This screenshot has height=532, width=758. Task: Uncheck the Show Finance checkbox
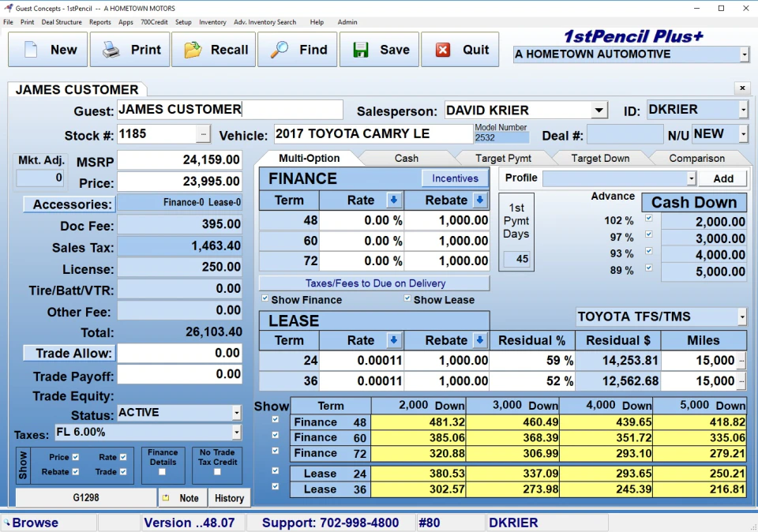(x=265, y=299)
